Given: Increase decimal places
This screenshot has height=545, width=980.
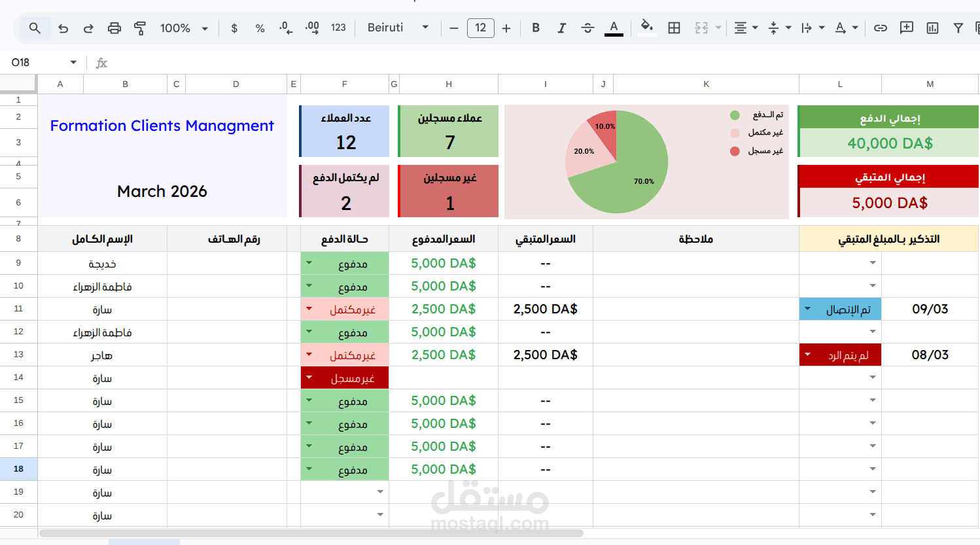Looking at the screenshot, I should [312, 28].
